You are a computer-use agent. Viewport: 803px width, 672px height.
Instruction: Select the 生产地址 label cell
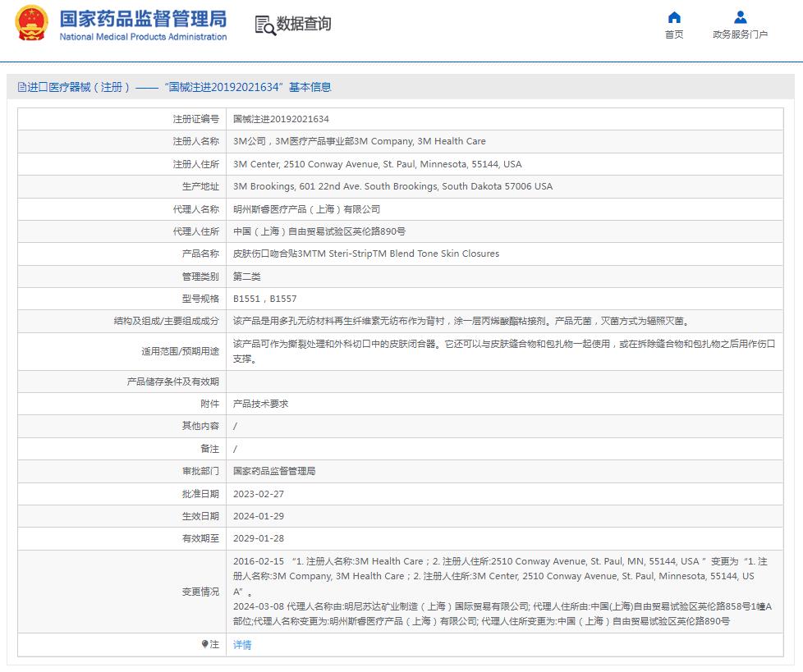[x=122, y=186]
